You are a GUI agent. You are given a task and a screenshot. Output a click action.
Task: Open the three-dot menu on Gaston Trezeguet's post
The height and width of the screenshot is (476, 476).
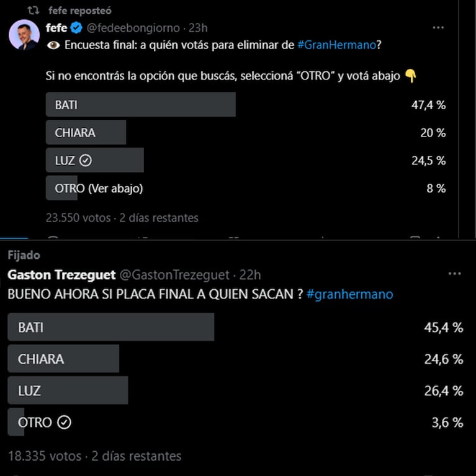click(454, 274)
